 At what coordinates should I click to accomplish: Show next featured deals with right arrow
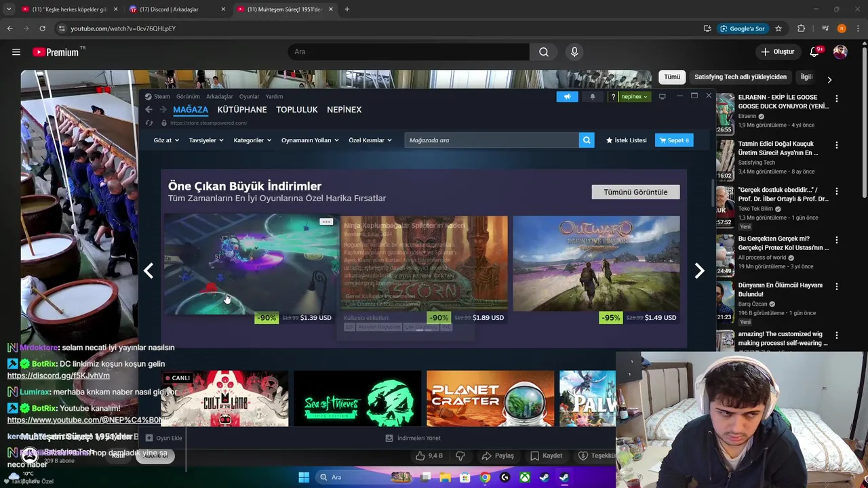pyautogui.click(x=699, y=270)
